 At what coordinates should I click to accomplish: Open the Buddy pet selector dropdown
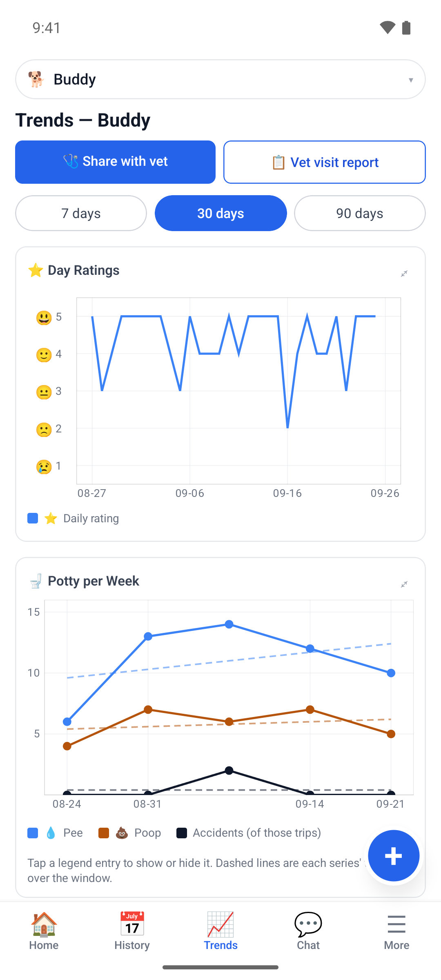[220, 79]
